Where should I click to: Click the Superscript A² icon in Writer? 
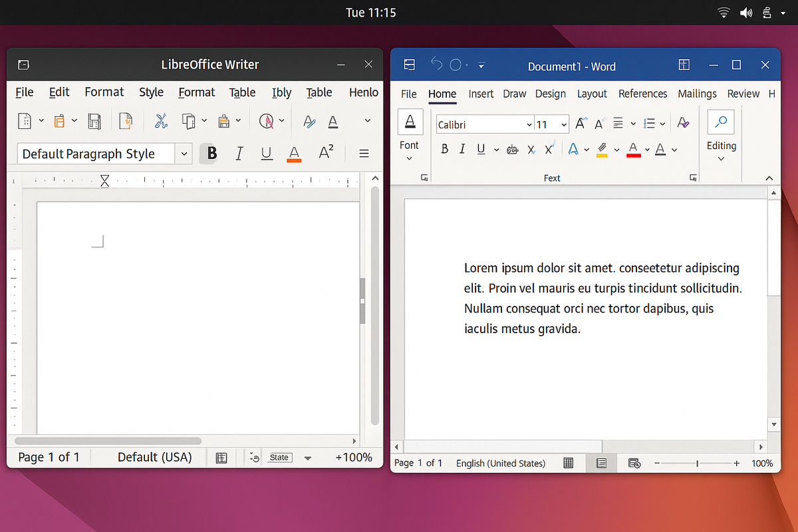326,153
